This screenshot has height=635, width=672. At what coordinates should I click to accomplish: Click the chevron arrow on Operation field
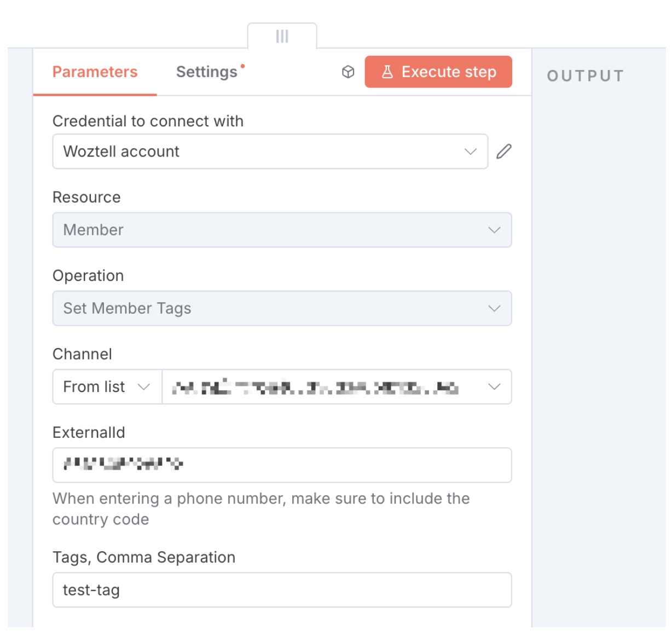click(494, 308)
